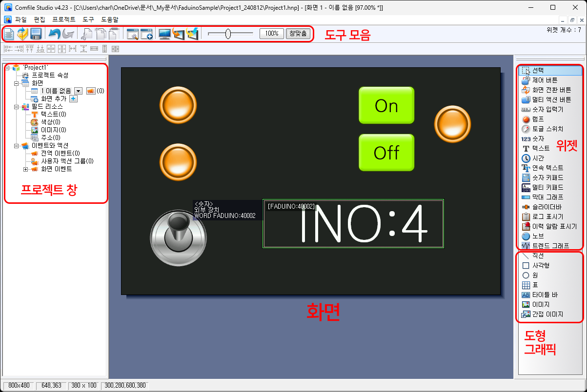The height and width of the screenshot is (392, 587).
Task: Click the Save floppy disk toolbar icon
Action: pyautogui.click(x=36, y=34)
